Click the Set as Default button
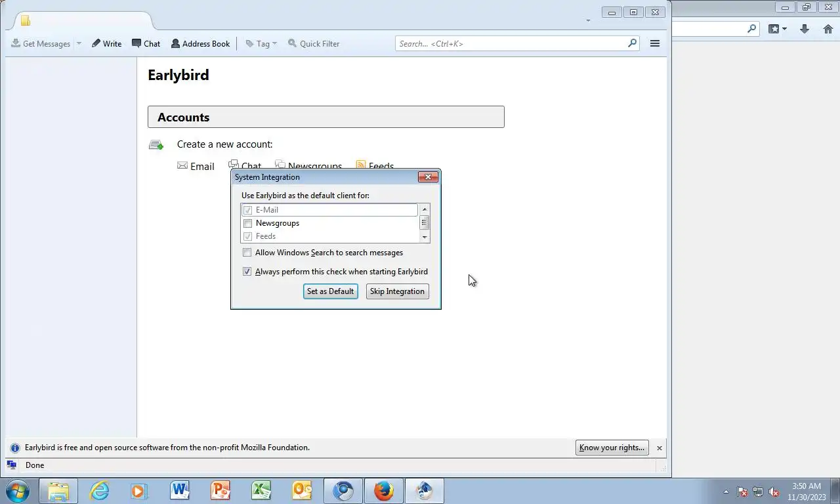Screen dimensions: 840x504 coord(330,291)
